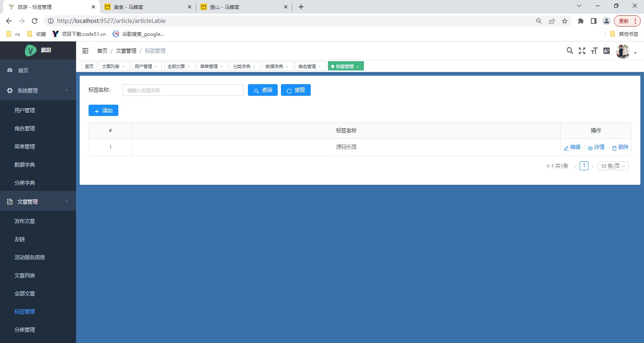Click the 标签名称 input field
The height and width of the screenshot is (343, 644).
[183, 90]
